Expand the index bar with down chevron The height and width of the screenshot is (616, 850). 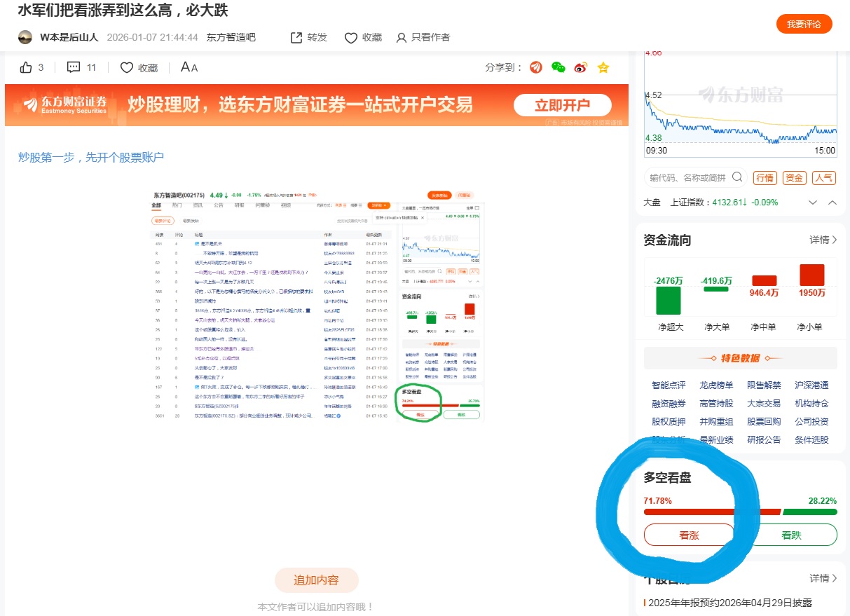click(x=813, y=203)
